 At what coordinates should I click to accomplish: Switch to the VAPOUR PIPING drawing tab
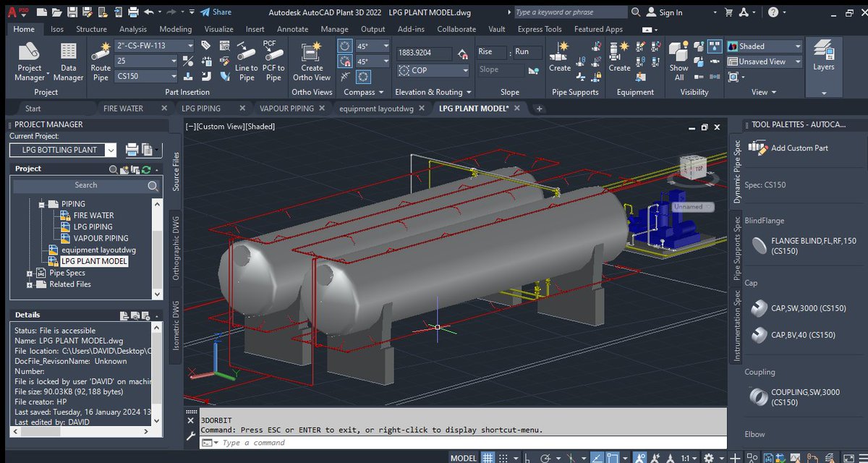click(286, 109)
